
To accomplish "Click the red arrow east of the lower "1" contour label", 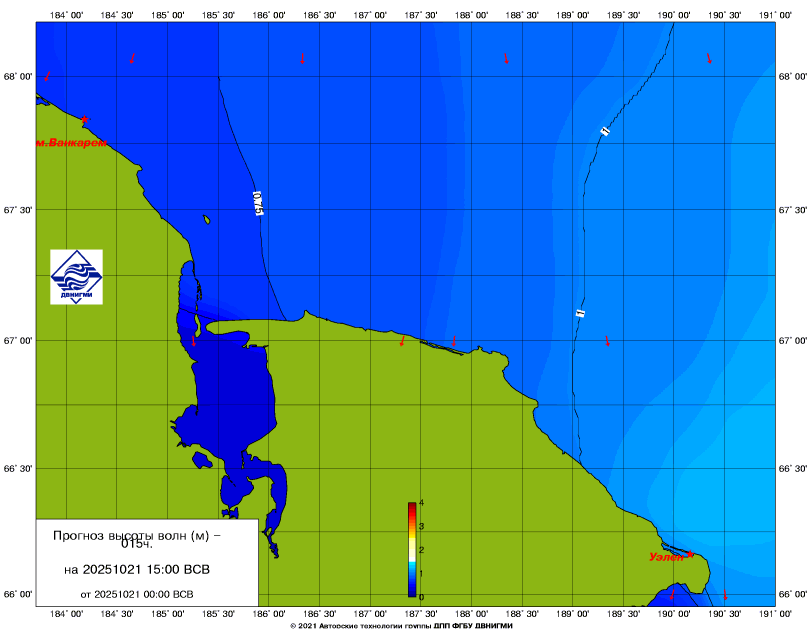I will coord(607,341).
